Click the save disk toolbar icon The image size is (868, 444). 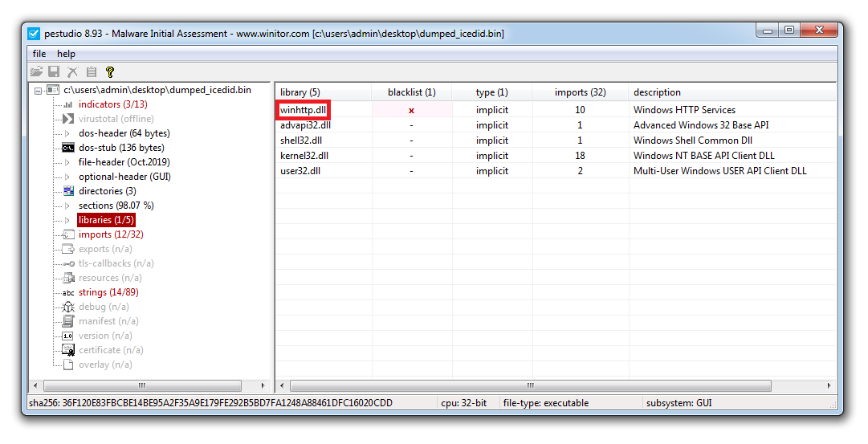tap(54, 72)
